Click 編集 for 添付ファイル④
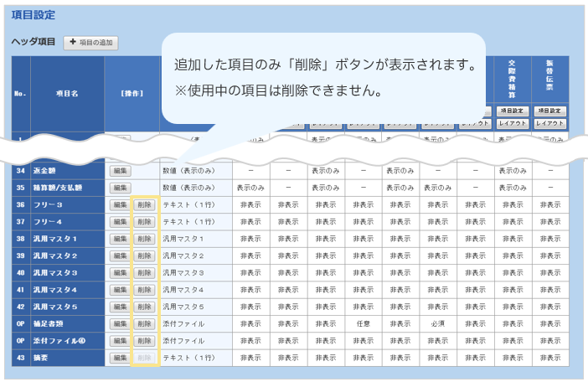The width and height of the screenshot is (588, 382). (x=121, y=341)
